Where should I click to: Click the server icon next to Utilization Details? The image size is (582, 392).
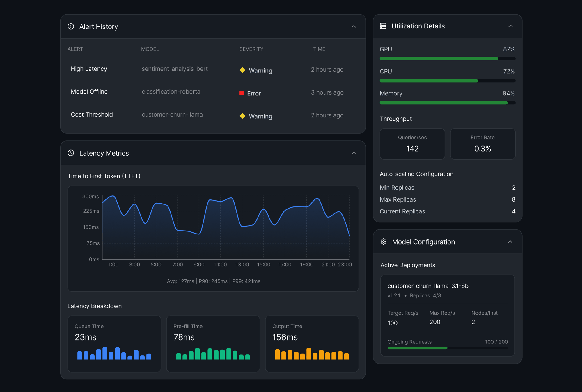pos(384,26)
